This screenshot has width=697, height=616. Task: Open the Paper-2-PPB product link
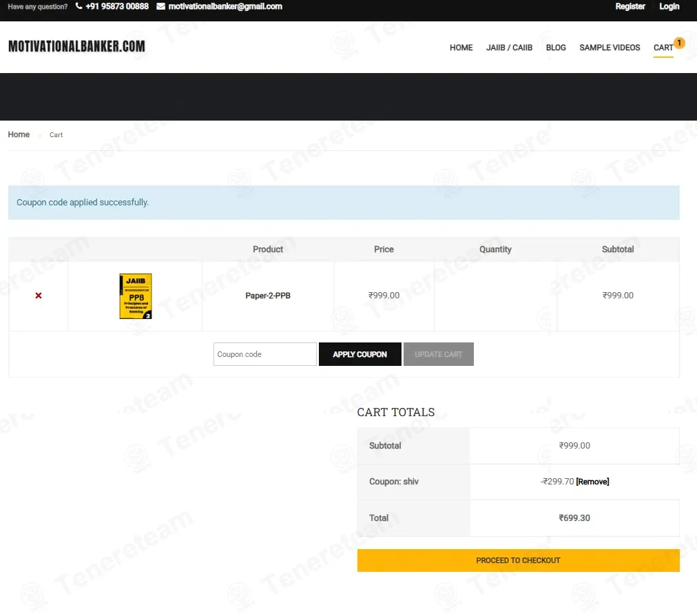(268, 296)
